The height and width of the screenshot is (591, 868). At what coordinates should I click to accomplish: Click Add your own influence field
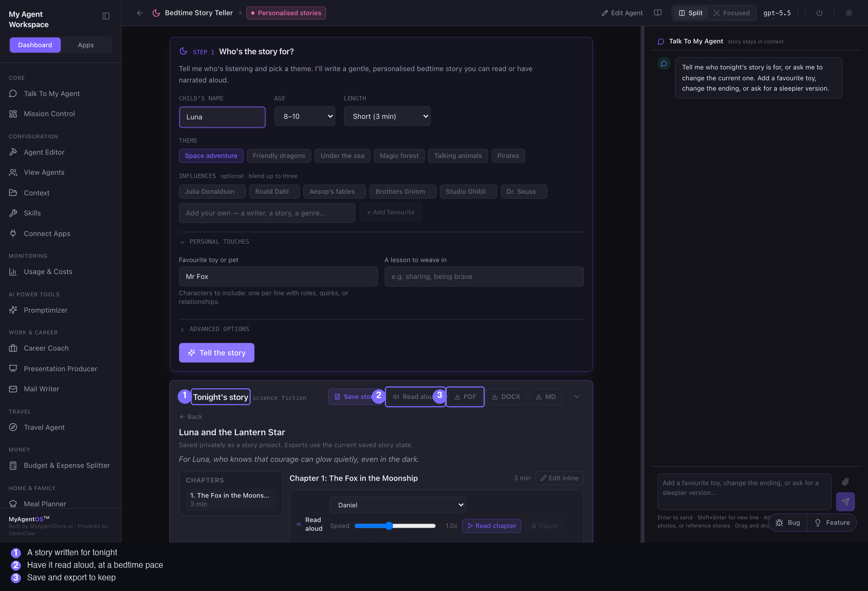[267, 213]
